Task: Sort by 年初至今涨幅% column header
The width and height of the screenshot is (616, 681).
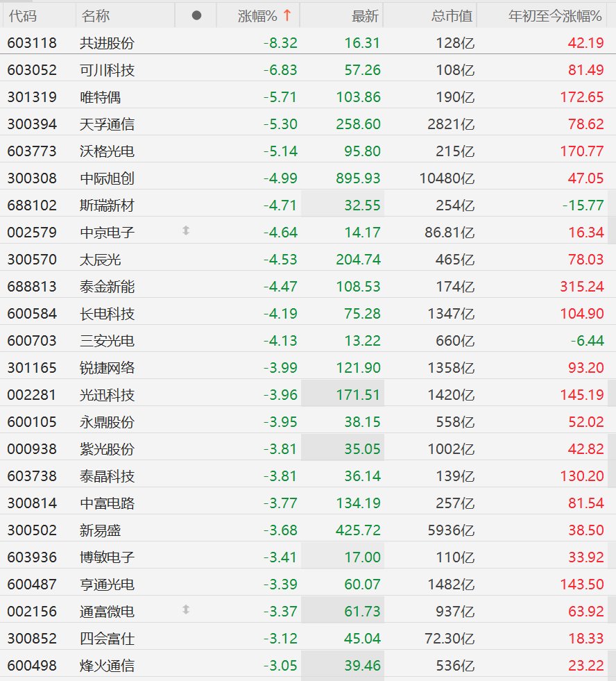Action: coord(555,16)
